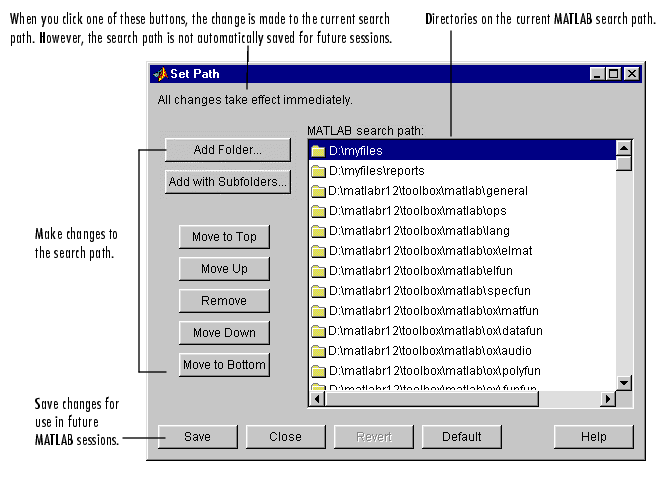This screenshot has height=494, width=668.
Task: Select the toolbox\matlab\ox\polyfun path entry
Action: (x=462, y=371)
